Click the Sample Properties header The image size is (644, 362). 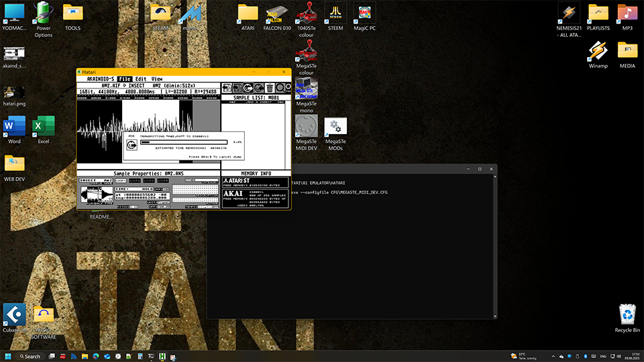coord(148,174)
